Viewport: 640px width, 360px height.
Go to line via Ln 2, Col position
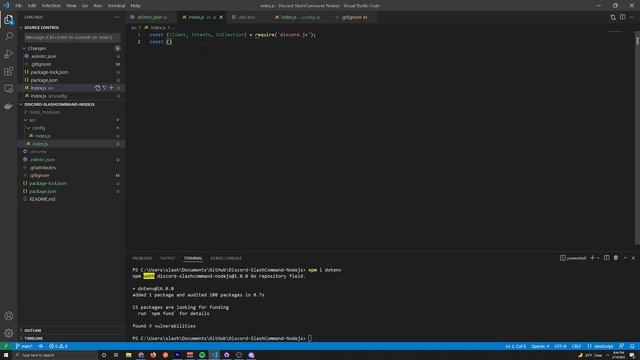pyautogui.click(x=516, y=346)
